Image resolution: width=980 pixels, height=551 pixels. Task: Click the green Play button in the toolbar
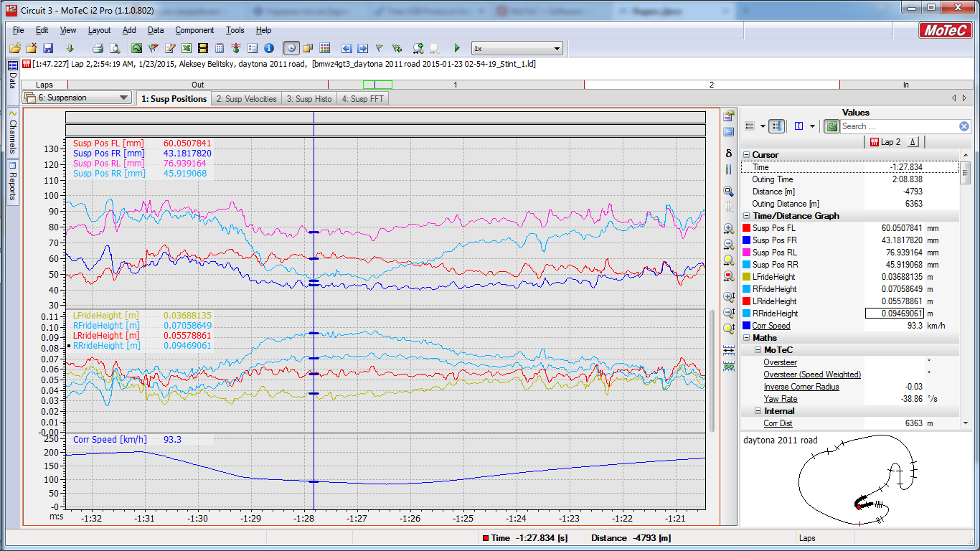[457, 48]
